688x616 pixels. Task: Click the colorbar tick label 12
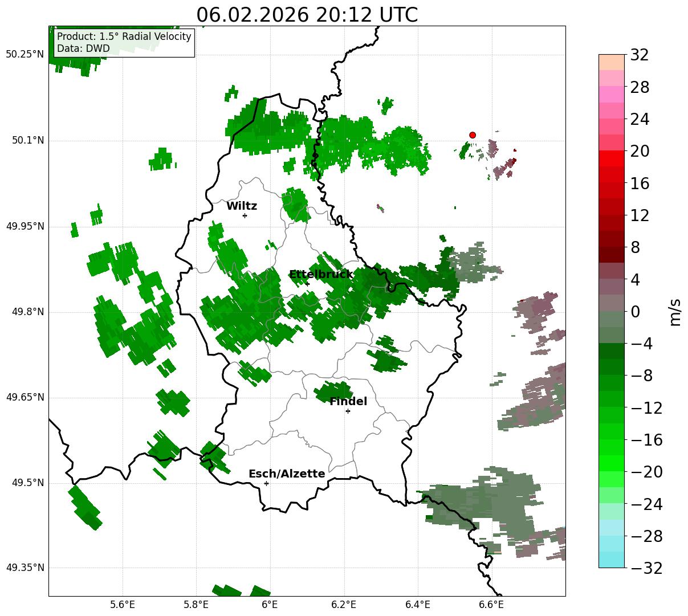(x=640, y=215)
